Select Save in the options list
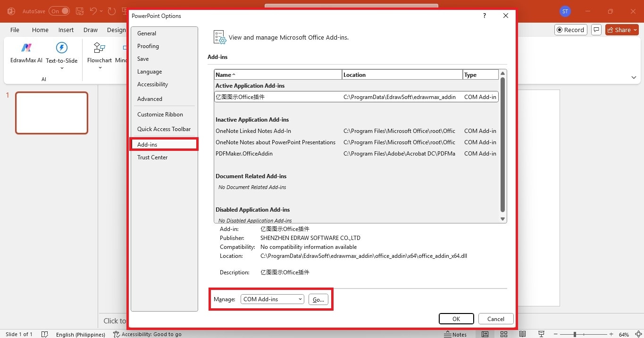644x338 pixels. 164,59
